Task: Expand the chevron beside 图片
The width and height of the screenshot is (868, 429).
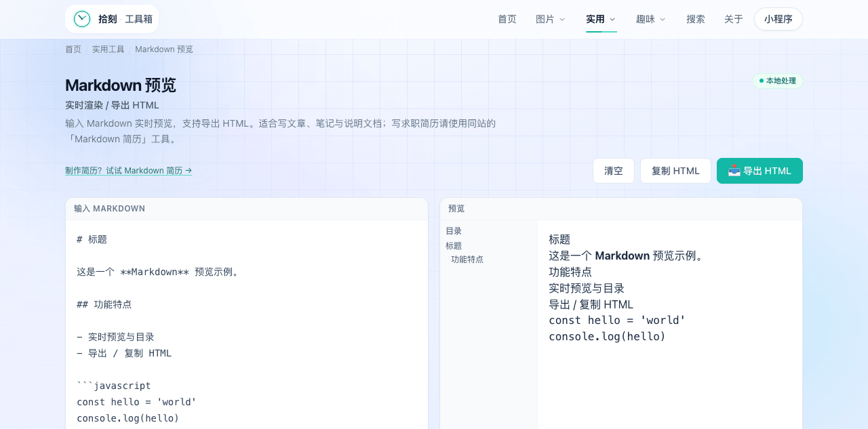Action: pyautogui.click(x=561, y=19)
